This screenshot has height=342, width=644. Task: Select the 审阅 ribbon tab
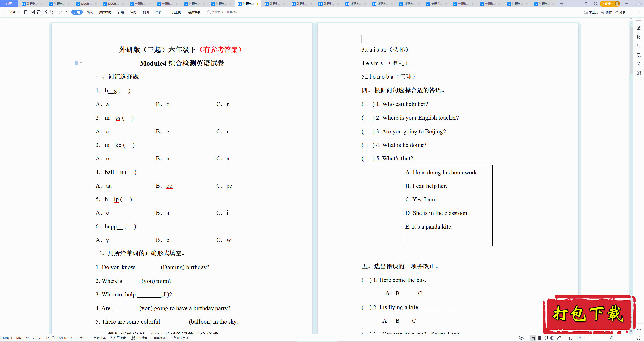(x=133, y=12)
